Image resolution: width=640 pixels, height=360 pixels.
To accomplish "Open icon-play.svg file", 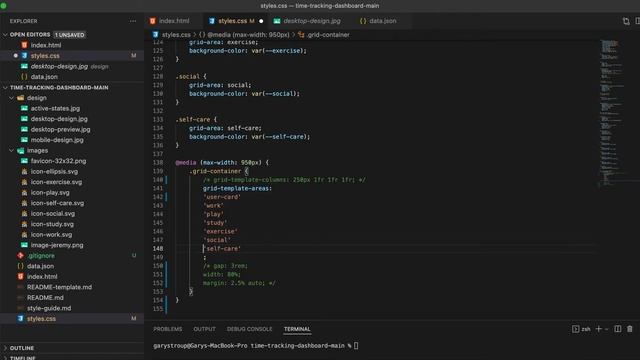I will pyautogui.click(x=50, y=193).
